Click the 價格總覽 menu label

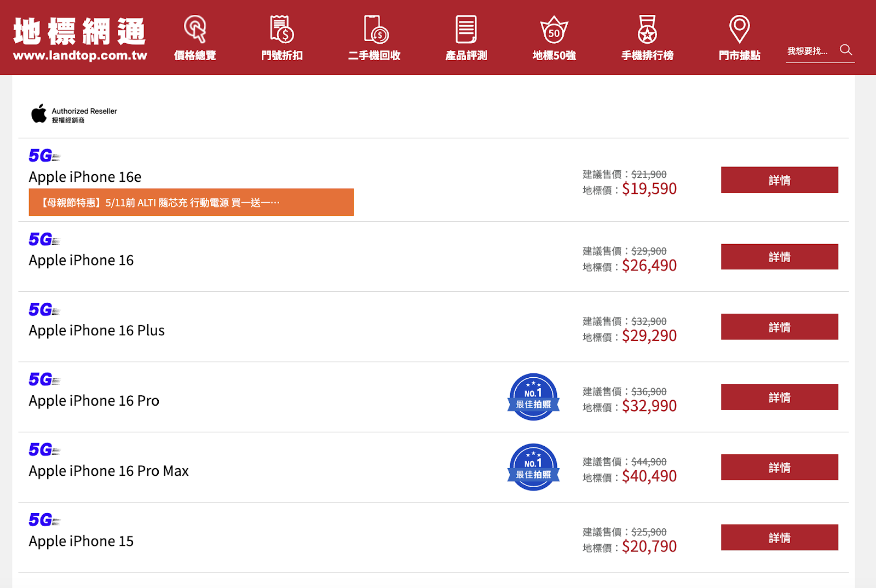pyautogui.click(x=195, y=55)
